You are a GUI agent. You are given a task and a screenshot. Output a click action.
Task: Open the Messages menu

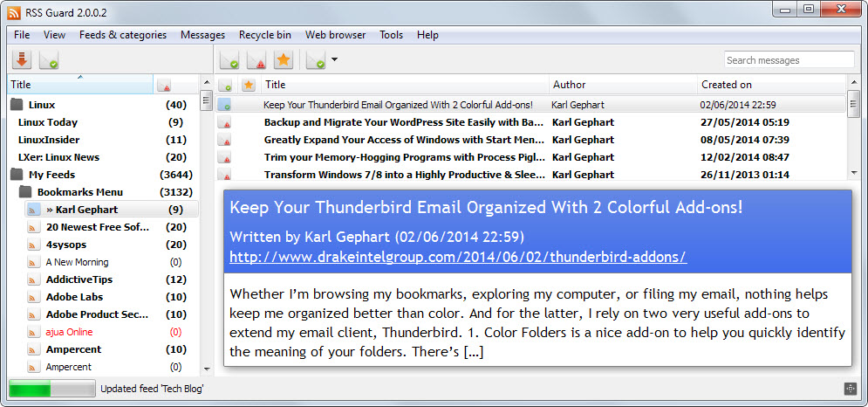click(x=202, y=35)
